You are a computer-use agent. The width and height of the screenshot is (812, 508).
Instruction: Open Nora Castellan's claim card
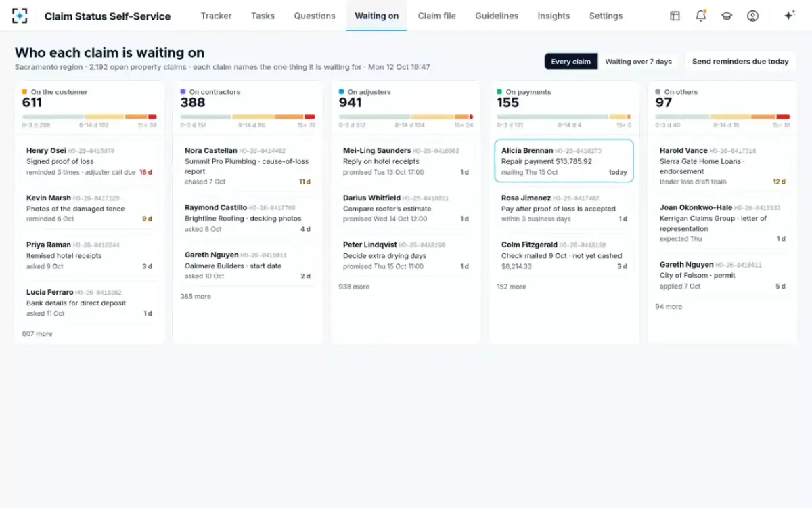[248, 166]
